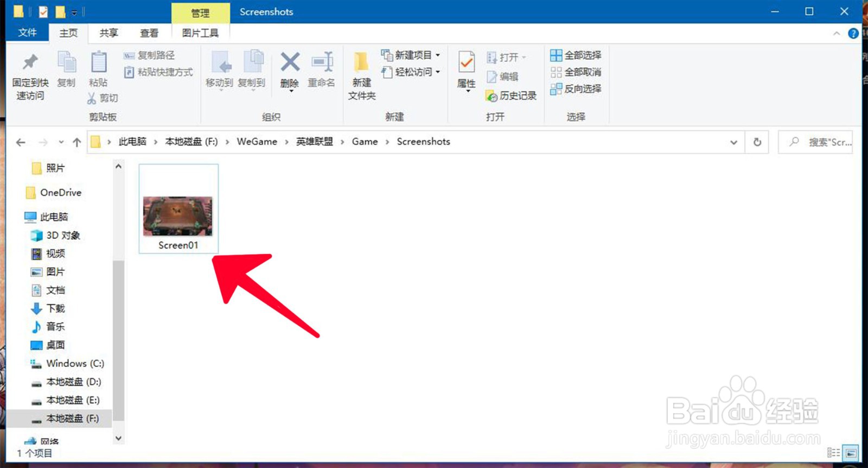Go Up one folder level
868x468 pixels.
(x=77, y=142)
